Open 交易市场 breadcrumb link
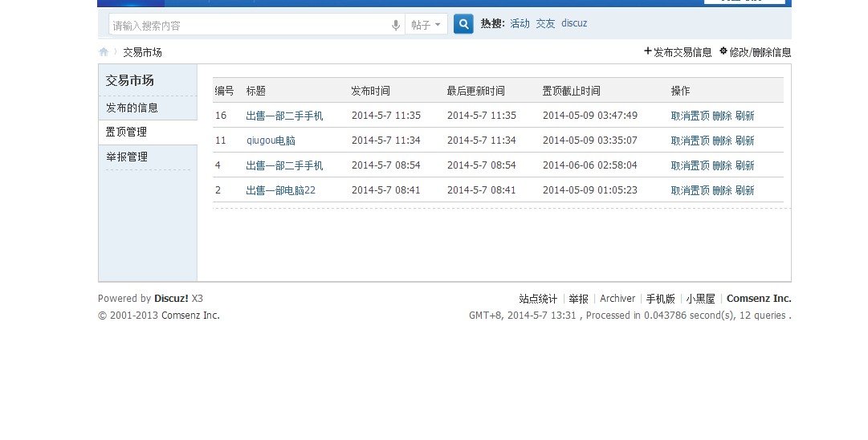Screen dimensions: 868x440 [142, 52]
